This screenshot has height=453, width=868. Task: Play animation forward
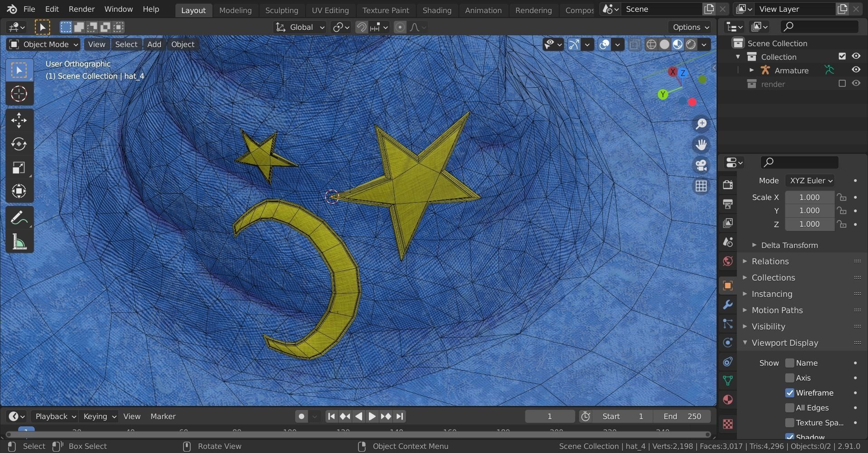[372, 416]
